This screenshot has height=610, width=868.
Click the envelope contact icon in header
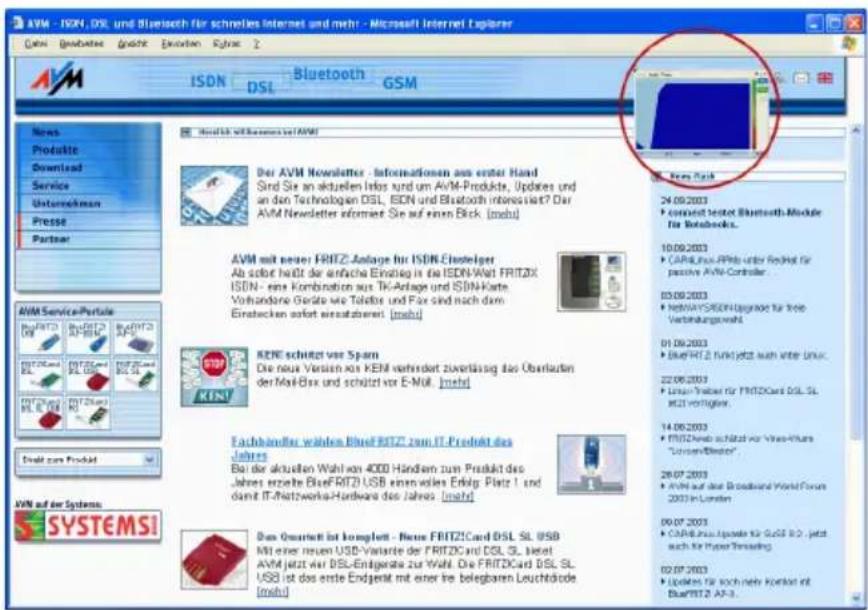coord(801,78)
